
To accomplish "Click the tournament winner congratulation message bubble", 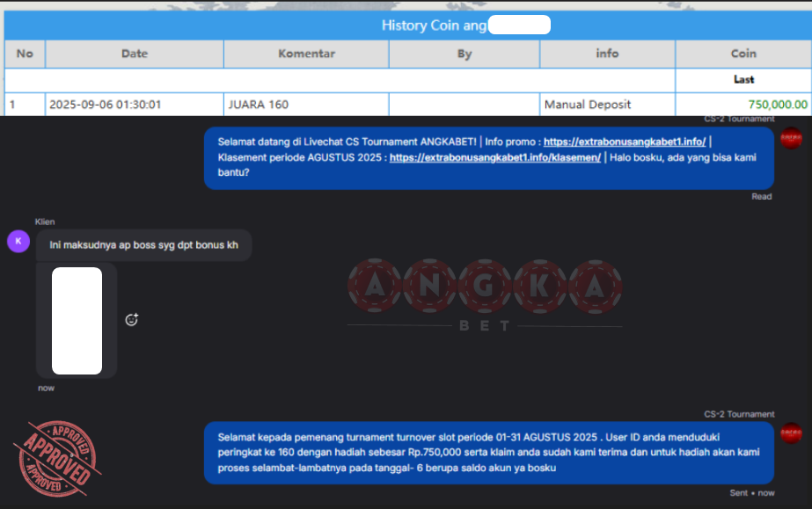I will (489, 453).
